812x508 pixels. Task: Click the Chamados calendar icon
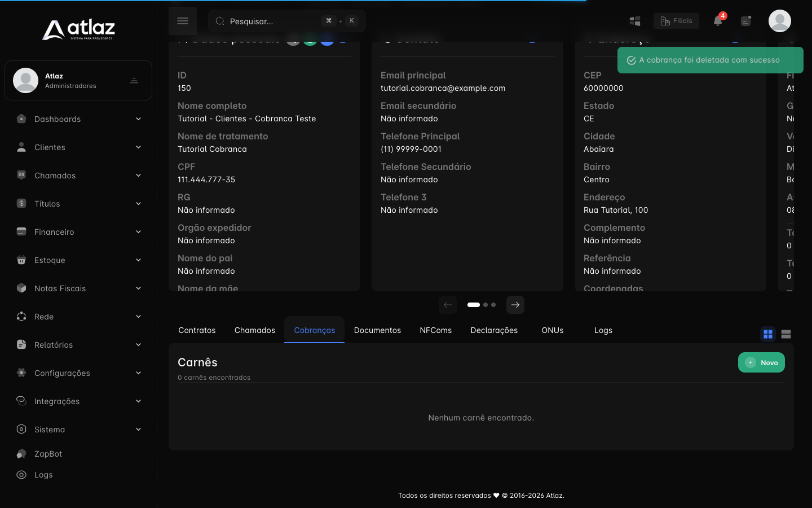click(x=21, y=176)
